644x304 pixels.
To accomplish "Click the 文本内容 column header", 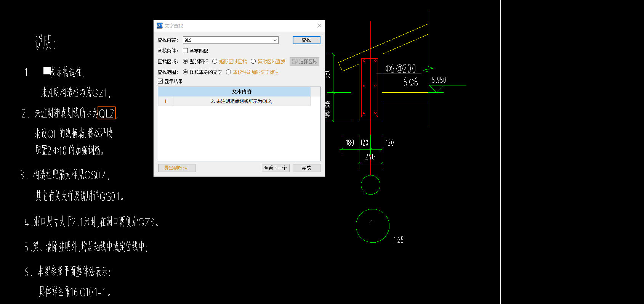I will pos(242,92).
